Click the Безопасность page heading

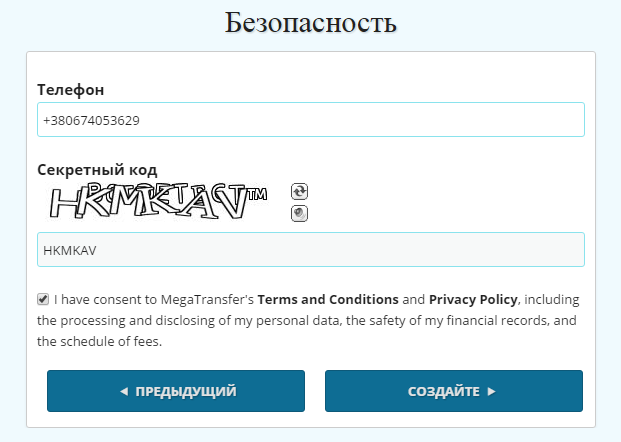(x=311, y=22)
